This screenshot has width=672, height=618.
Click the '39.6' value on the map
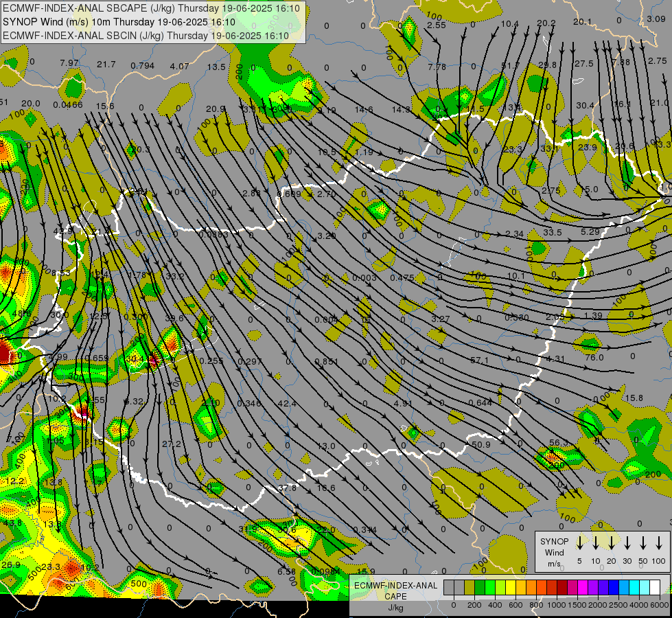[x=174, y=318]
